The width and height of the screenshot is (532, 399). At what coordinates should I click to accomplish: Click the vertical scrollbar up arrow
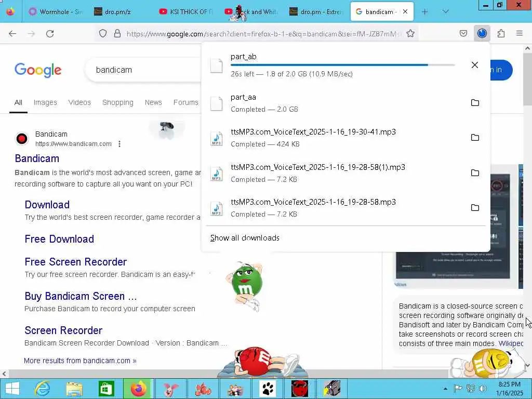click(x=528, y=48)
